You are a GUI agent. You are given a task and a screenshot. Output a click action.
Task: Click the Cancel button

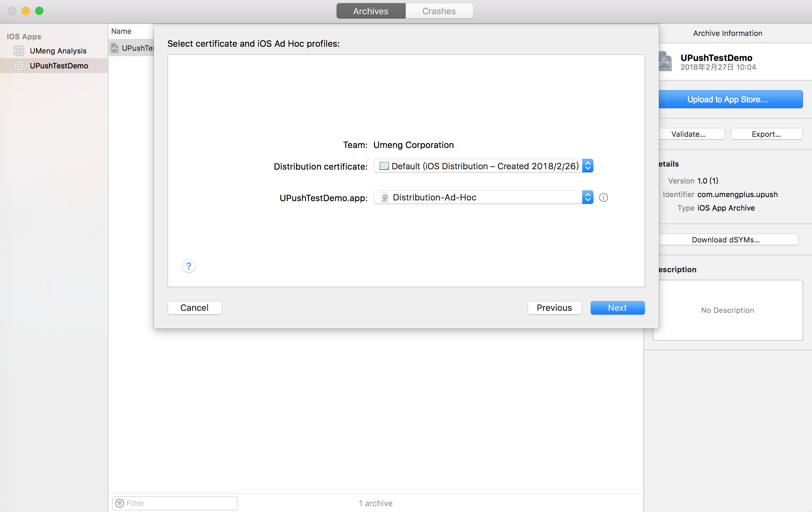click(195, 308)
